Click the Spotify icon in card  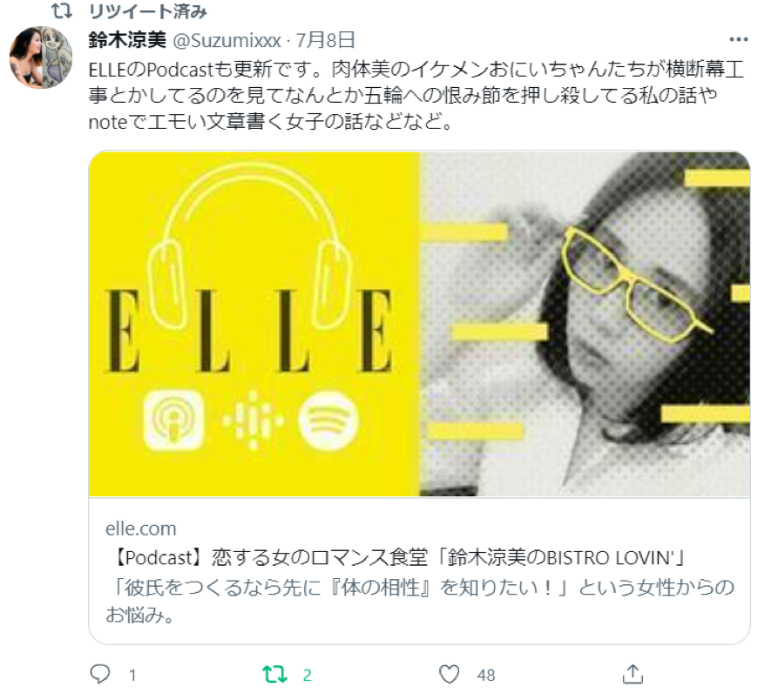pyautogui.click(x=328, y=421)
